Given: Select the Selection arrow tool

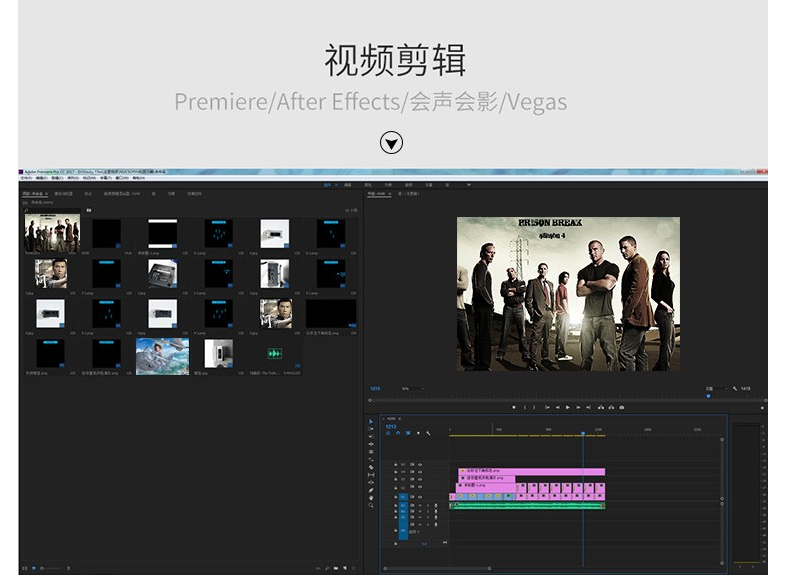Looking at the screenshot, I should click(x=371, y=421).
